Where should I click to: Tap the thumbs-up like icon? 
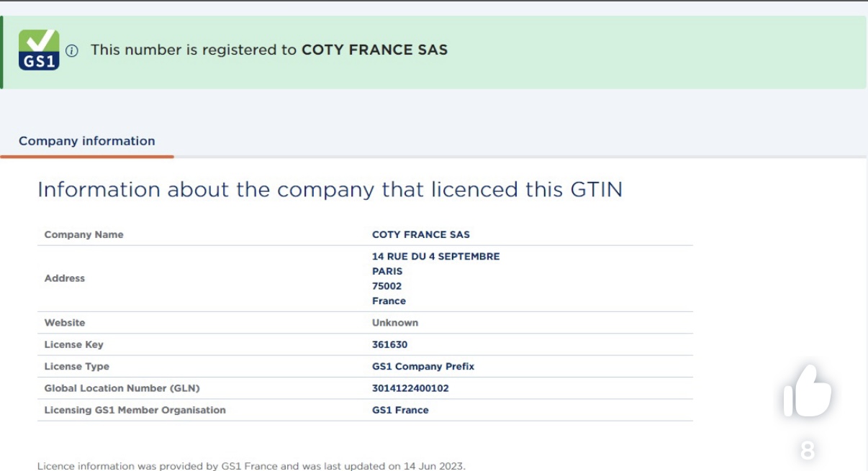[807, 391]
